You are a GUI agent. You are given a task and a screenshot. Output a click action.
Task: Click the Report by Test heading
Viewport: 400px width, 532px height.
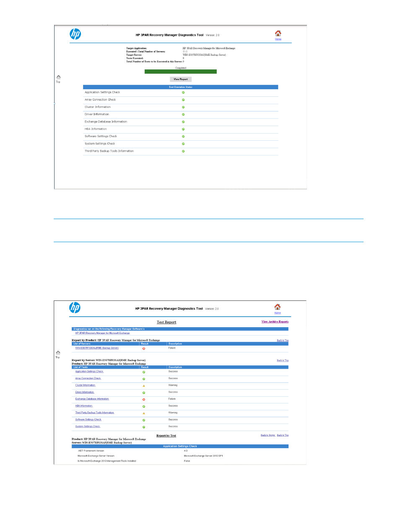coord(166,436)
